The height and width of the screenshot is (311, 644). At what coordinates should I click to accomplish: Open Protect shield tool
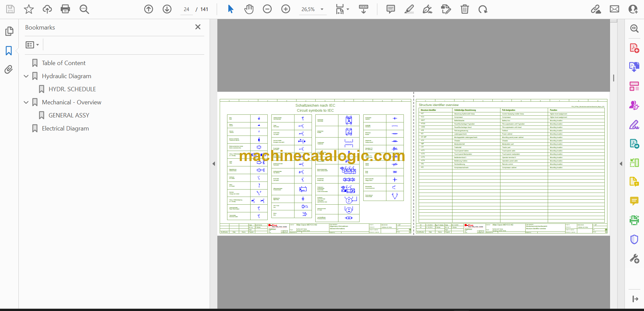click(634, 240)
